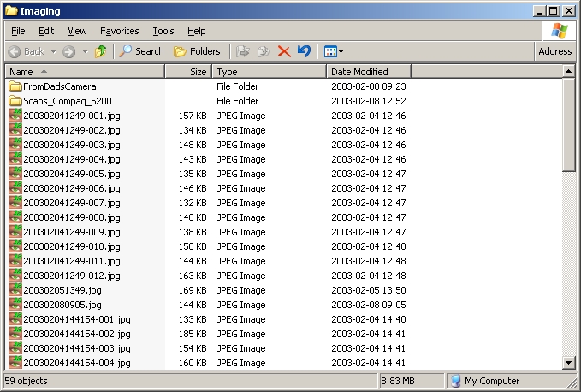
Task: Select the Scans_Compaq_S200 folder
Action: 58,101
